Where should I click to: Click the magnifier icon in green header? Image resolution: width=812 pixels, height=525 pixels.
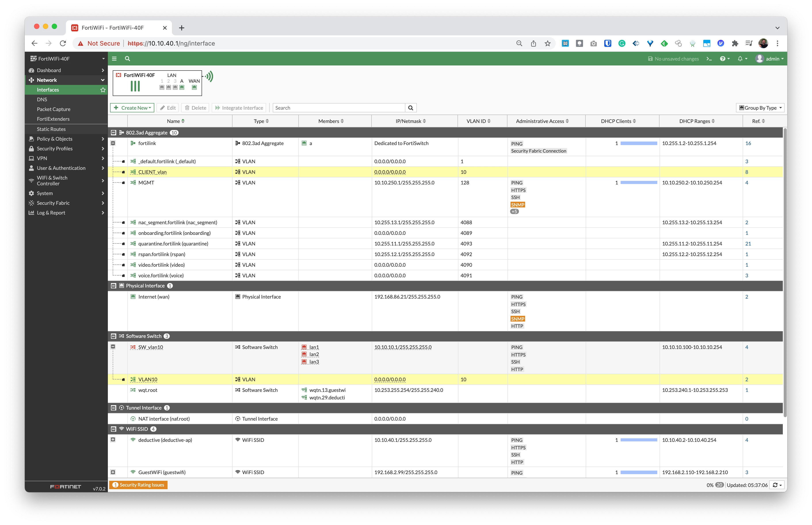click(127, 59)
